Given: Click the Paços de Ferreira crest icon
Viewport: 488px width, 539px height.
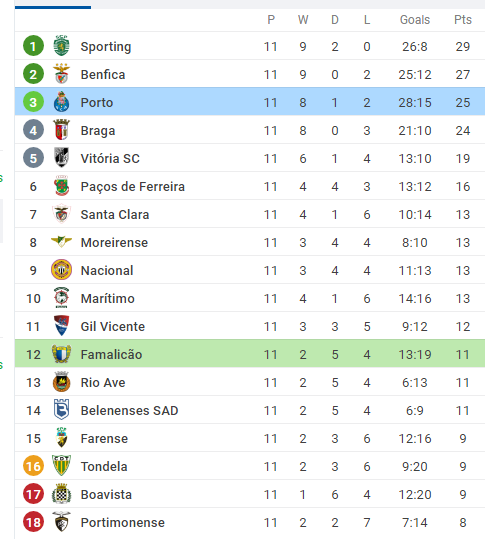Looking at the screenshot, I should click(62, 186).
